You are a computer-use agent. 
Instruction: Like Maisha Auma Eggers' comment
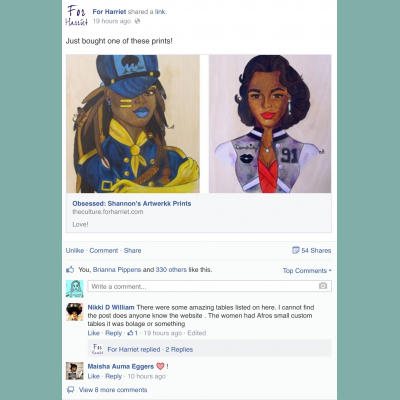93,376
